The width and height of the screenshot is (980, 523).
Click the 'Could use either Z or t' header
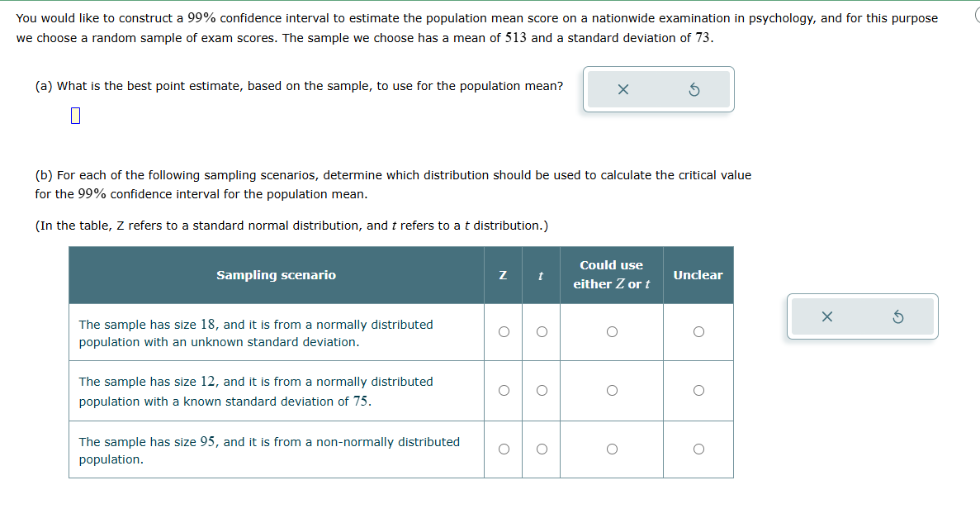pos(611,274)
